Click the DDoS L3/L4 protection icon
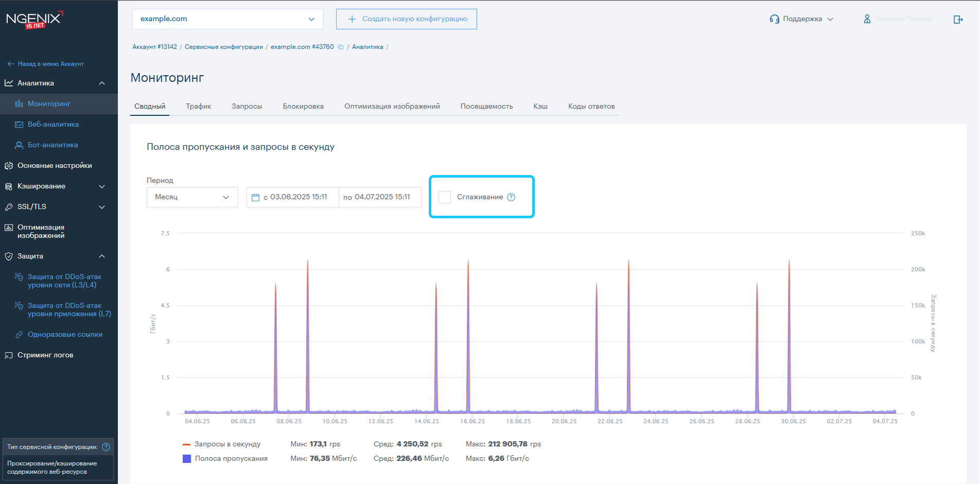Screen dimensions: 980x484 19,277
